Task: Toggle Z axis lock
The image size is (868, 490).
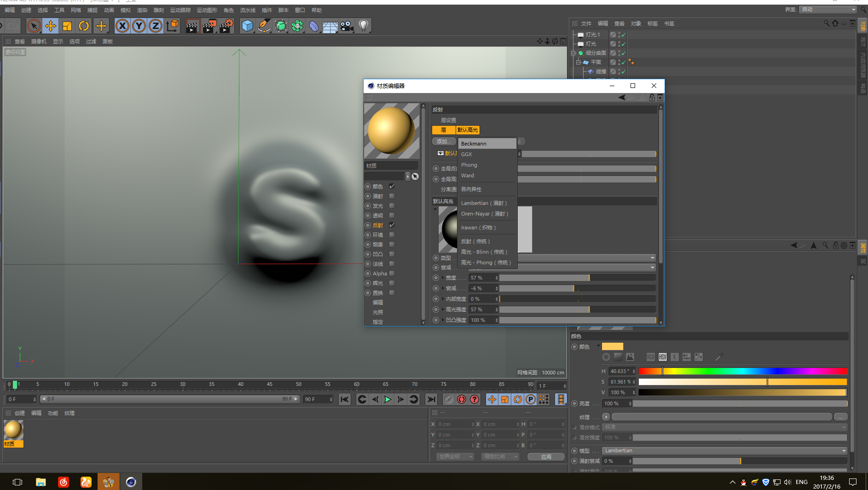Action: click(x=156, y=26)
